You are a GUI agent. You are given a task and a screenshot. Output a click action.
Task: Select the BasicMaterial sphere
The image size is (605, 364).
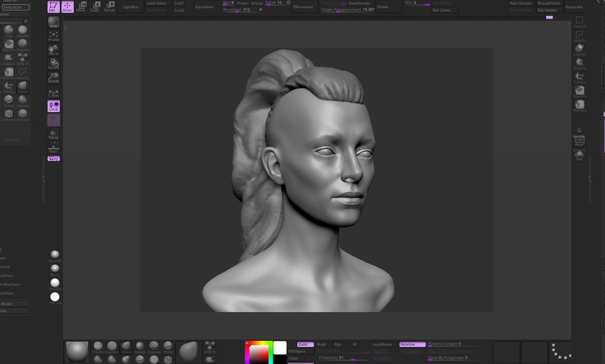tap(55, 255)
